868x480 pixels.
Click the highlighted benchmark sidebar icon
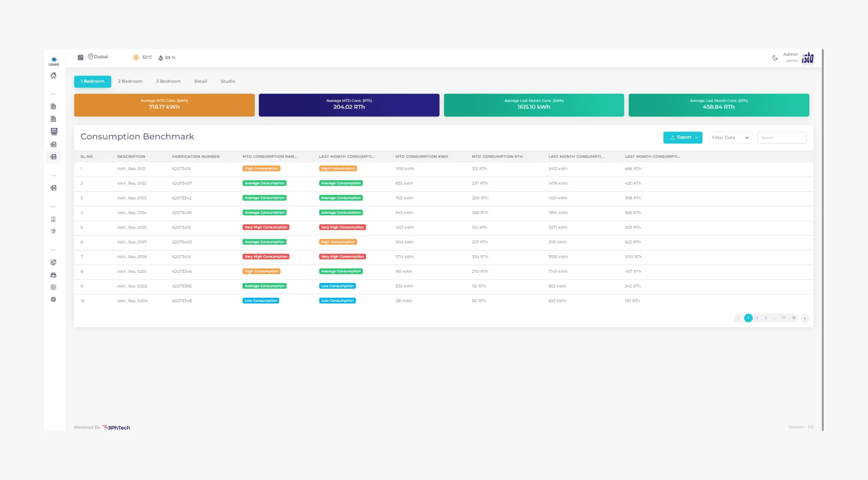click(x=53, y=157)
